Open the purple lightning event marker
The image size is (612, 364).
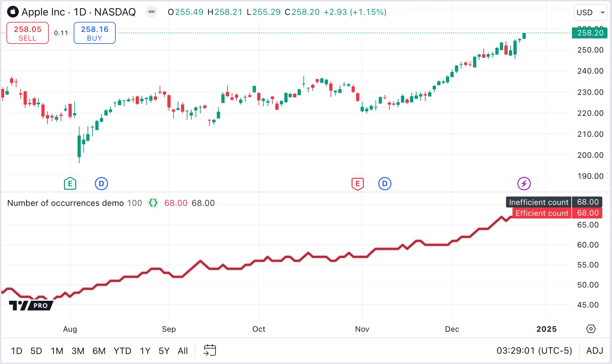click(x=524, y=184)
